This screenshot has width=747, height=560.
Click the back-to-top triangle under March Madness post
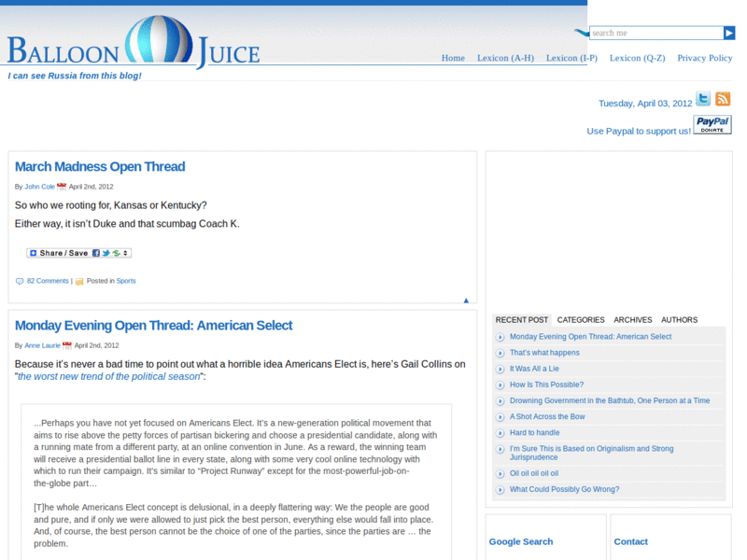pyautogui.click(x=466, y=301)
